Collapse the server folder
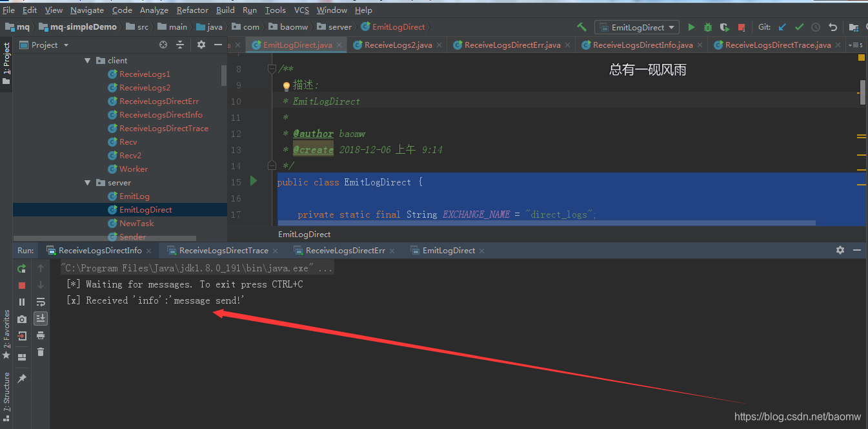Viewport: 868px width, 429px height. (x=88, y=183)
